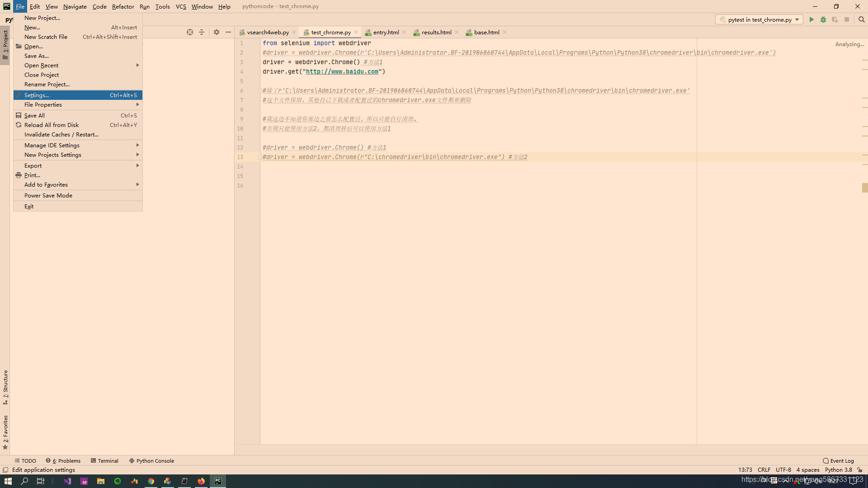
Task: Expand the Manage IDE Settings submenu
Action: tap(78, 145)
